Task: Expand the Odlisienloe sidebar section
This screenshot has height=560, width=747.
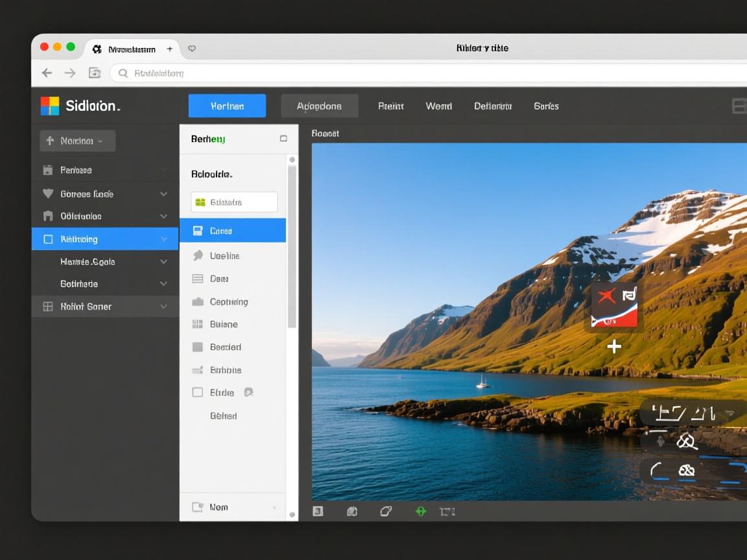Action: 163,216
